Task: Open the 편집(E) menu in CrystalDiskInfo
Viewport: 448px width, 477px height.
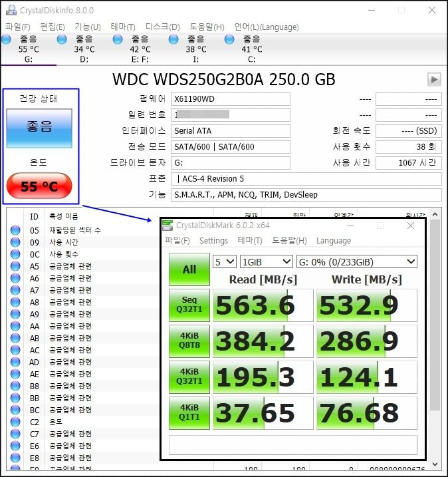Action: pyautogui.click(x=53, y=27)
